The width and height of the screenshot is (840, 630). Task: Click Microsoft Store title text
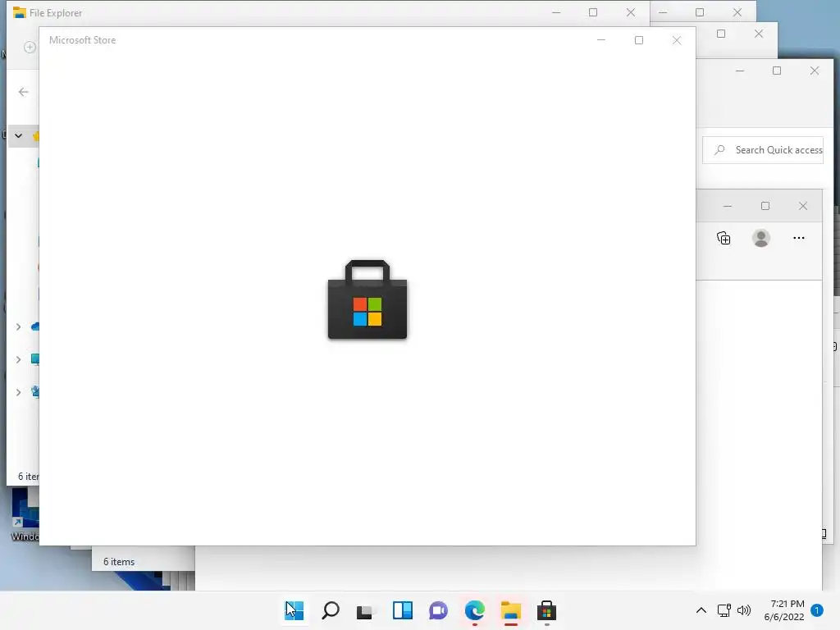pos(83,40)
